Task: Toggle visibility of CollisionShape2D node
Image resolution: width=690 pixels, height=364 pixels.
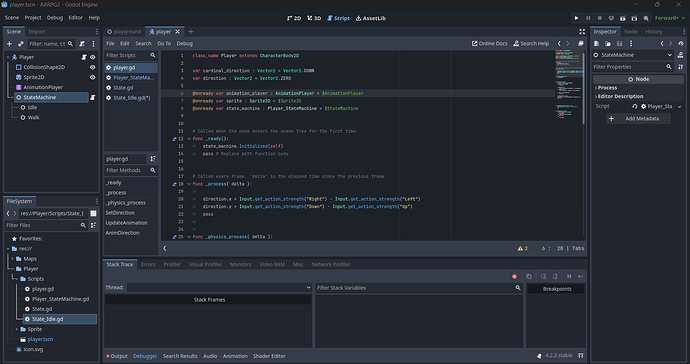Action: pos(92,67)
